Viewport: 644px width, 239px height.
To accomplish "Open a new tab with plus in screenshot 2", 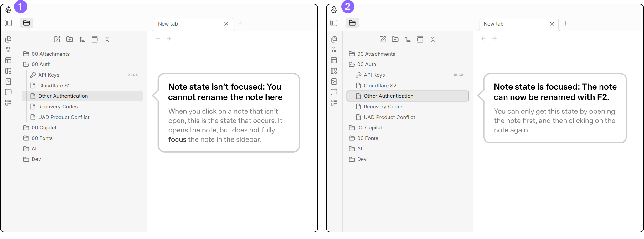I will tap(566, 23).
